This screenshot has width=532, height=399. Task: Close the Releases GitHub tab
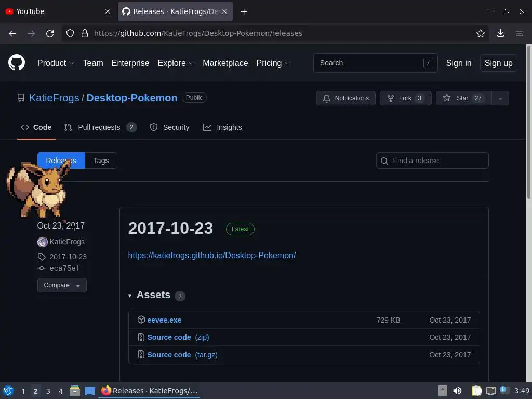point(224,11)
